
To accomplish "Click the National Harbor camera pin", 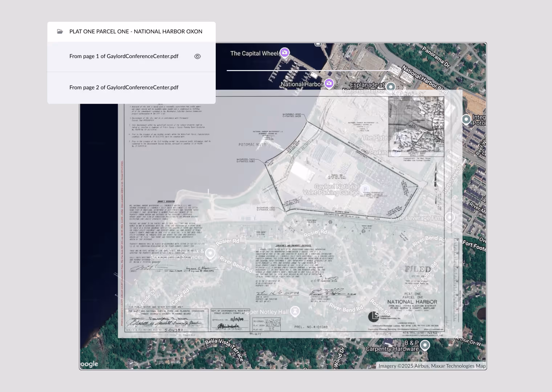I will pos(329,83).
